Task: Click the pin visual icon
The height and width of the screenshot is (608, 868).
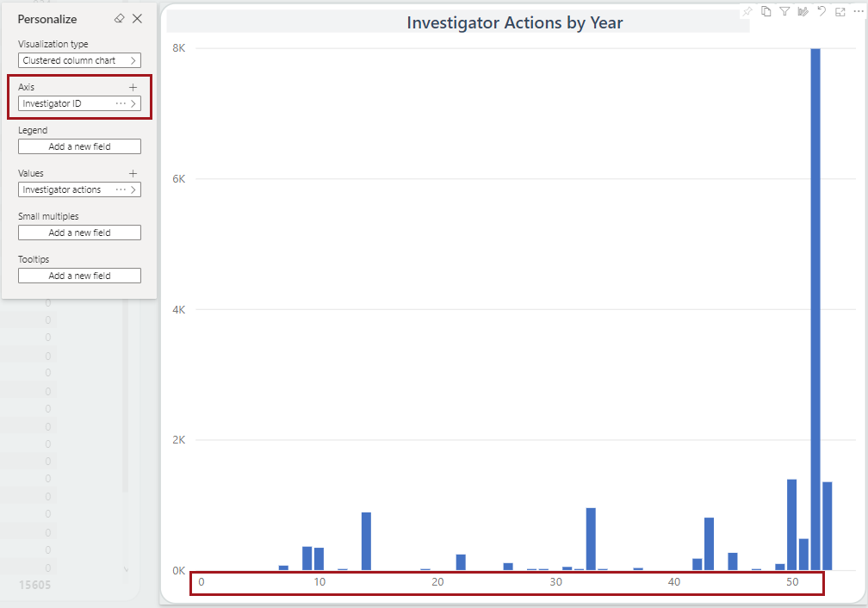Action: 747,11
